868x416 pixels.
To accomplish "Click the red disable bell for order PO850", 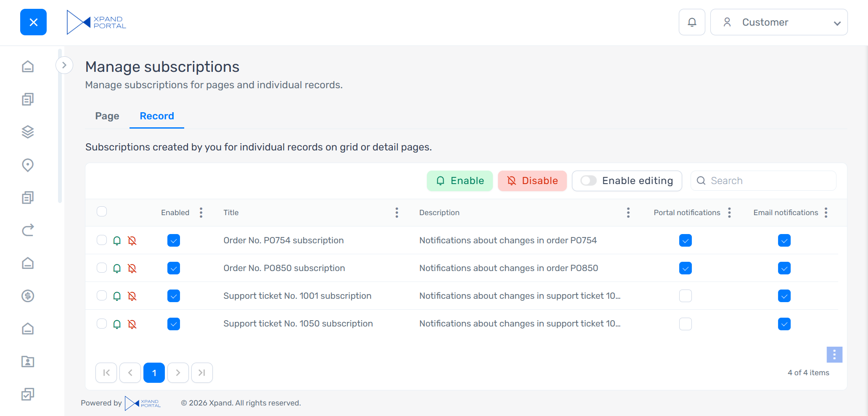I will (132, 268).
